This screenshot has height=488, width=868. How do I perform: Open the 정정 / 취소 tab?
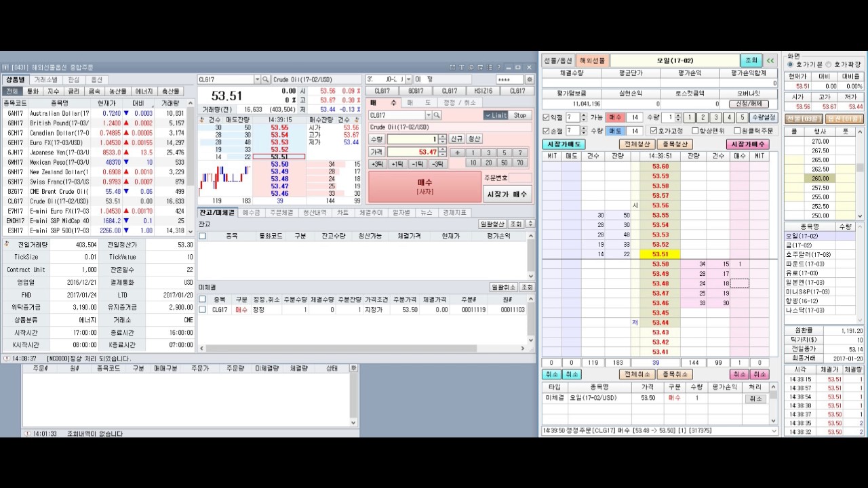click(458, 102)
